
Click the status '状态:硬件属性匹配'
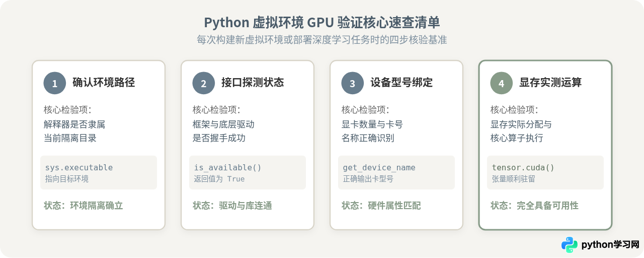pos(381,206)
